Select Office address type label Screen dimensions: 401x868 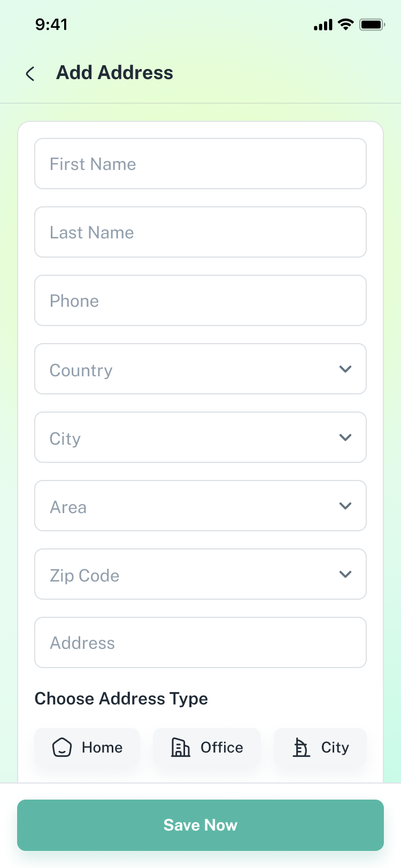tap(222, 747)
